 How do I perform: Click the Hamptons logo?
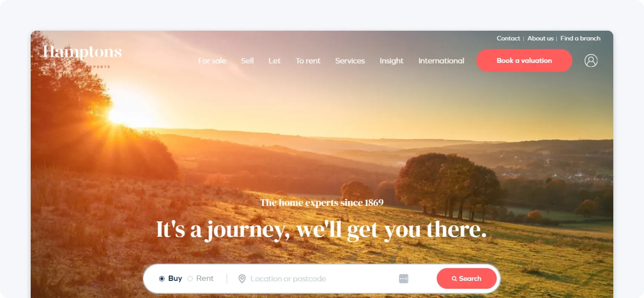click(x=82, y=56)
